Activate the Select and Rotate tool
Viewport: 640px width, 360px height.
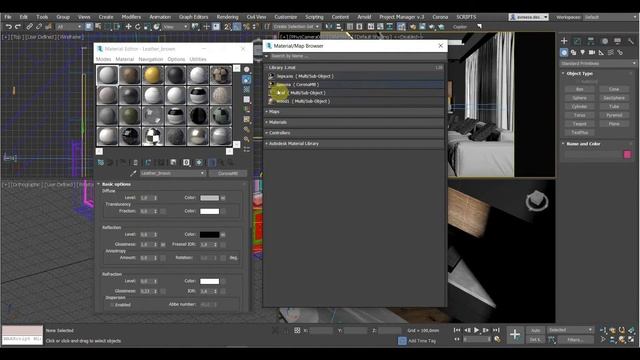(138, 27)
